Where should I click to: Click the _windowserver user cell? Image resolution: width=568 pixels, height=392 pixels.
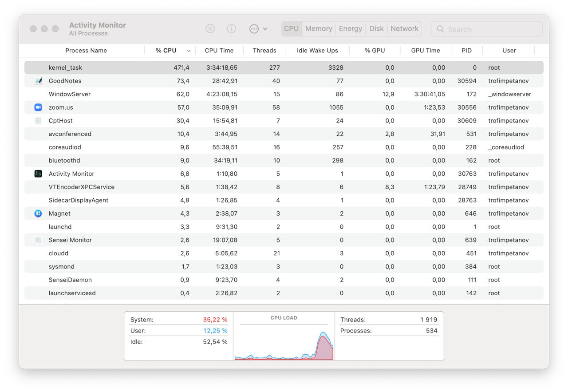509,94
